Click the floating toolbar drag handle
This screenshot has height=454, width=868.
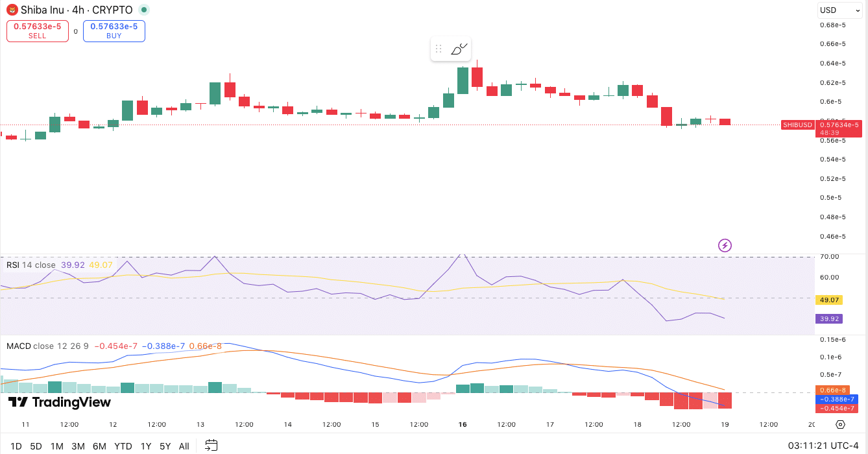[440, 48]
